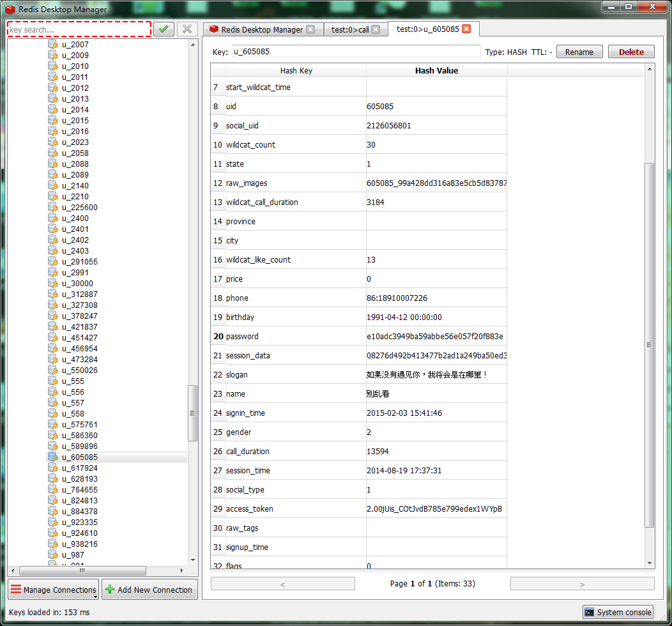Click key icon beside u_30000
Screen dimensions: 672x626
click(53, 283)
